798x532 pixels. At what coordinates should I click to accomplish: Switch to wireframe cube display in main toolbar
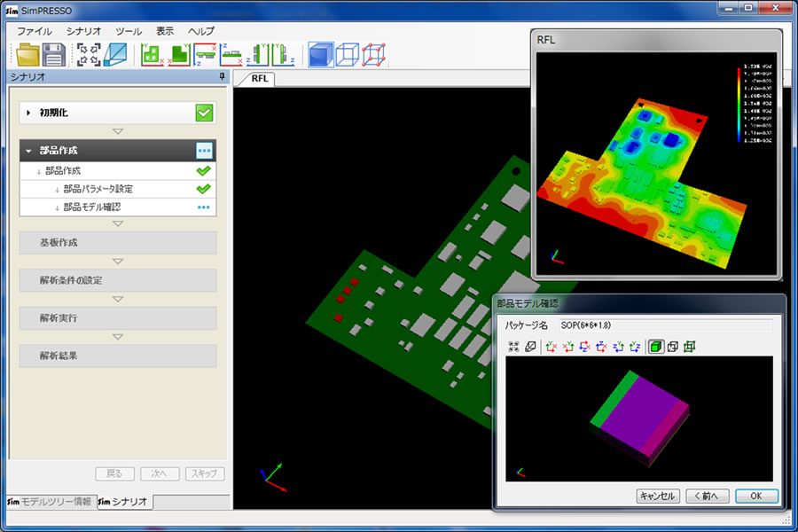pyautogui.click(x=347, y=55)
